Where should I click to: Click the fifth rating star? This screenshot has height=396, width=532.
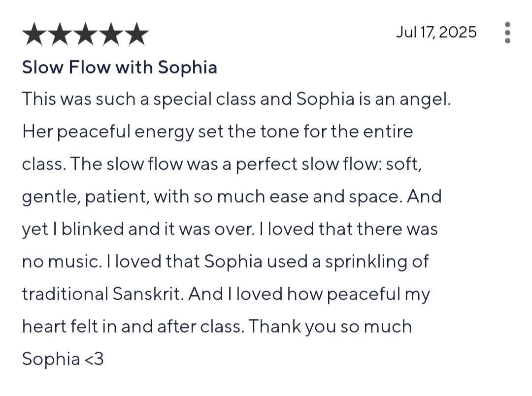coord(136,34)
